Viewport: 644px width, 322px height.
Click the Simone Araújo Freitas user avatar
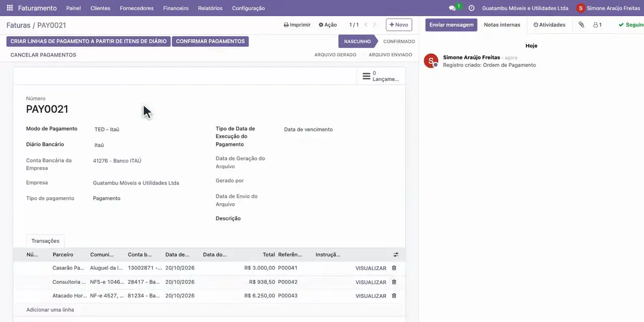(x=581, y=8)
